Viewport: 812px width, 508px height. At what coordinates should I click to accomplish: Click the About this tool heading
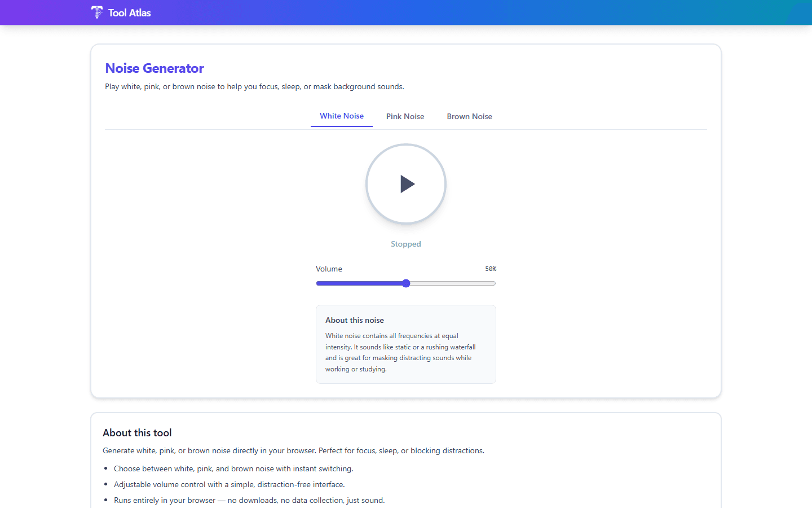pyautogui.click(x=137, y=432)
